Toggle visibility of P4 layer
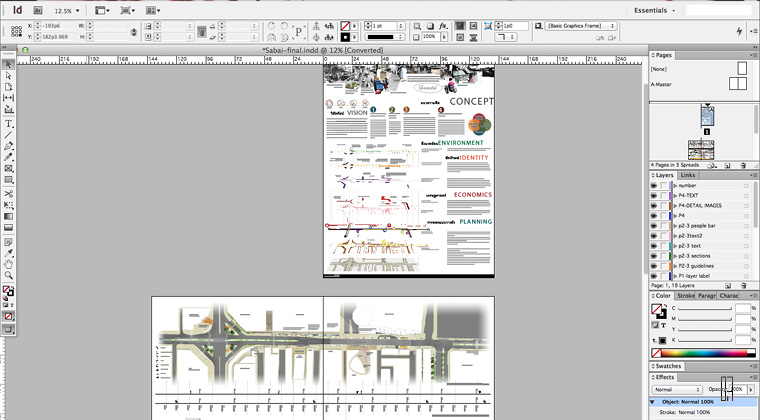Image resolution: width=760 pixels, height=420 pixels. pyautogui.click(x=654, y=216)
